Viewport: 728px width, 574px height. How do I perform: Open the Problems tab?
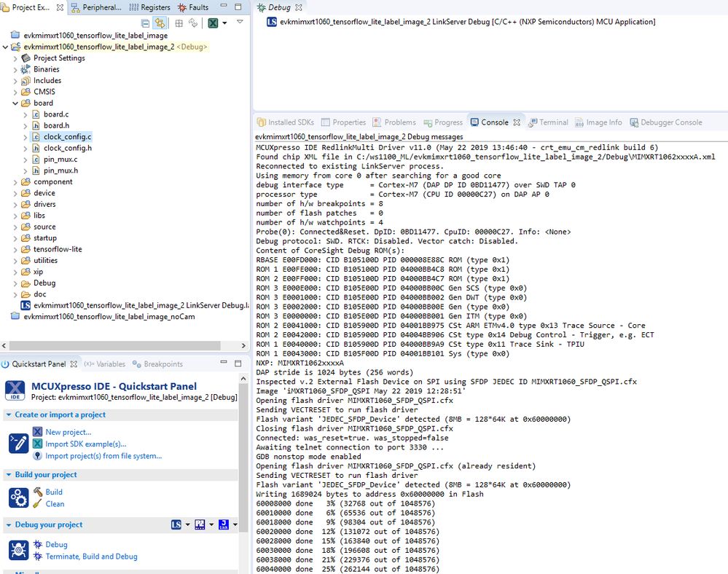pyautogui.click(x=394, y=122)
